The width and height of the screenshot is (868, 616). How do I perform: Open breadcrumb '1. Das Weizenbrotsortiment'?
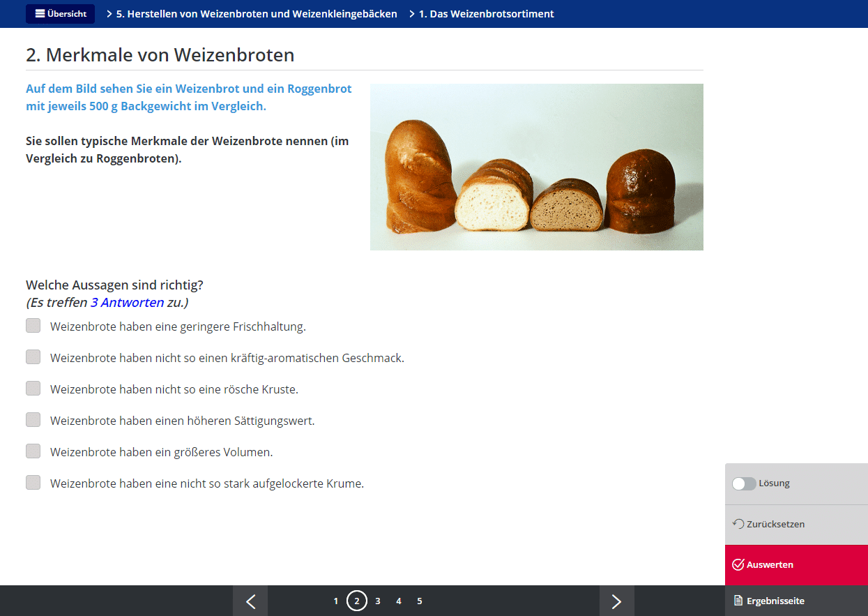486,14
